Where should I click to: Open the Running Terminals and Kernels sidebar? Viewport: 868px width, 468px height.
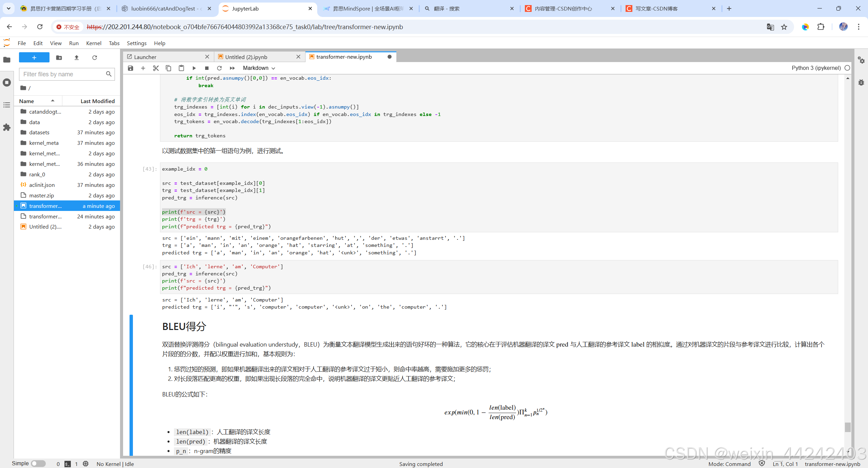tap(7, 82)
